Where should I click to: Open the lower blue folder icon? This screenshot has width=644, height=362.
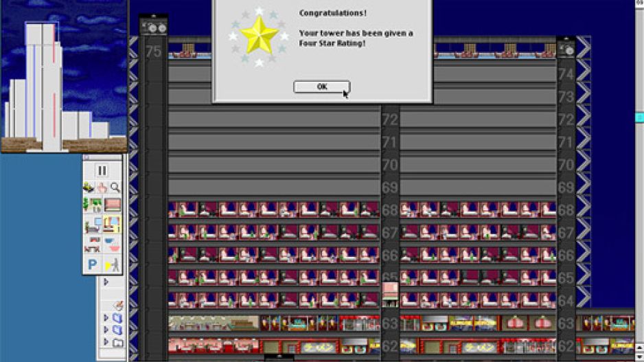(117, 330)
